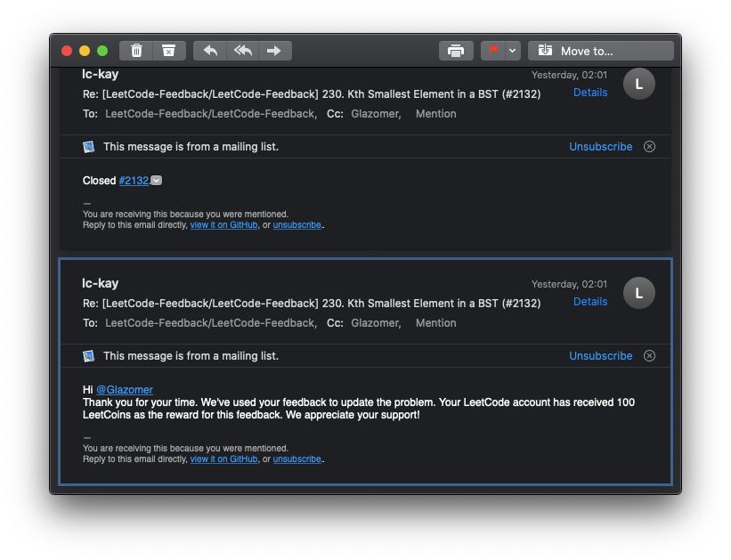Click sender name lc-kay in first message
This screenshot has height=560, width=731.
(101, 74)
